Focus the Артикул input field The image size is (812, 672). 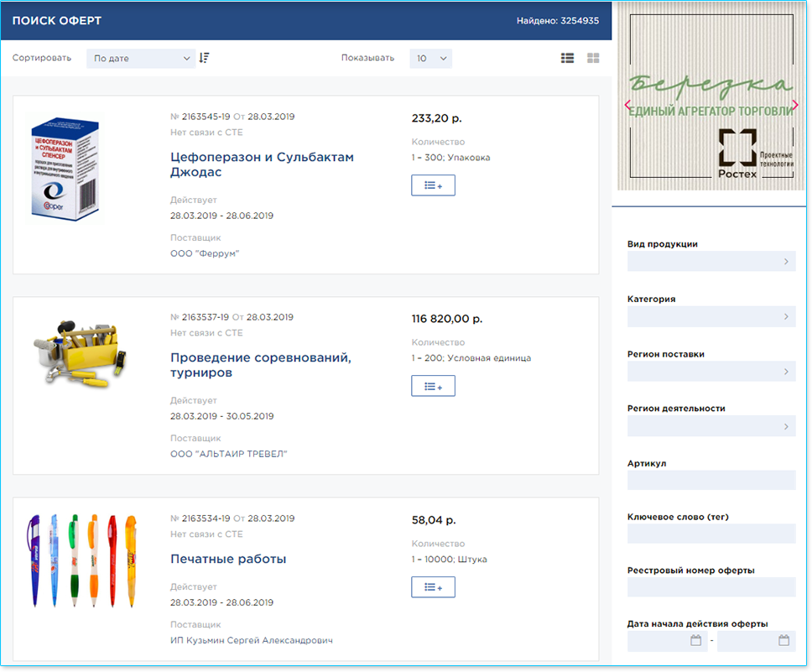[711, 480]
